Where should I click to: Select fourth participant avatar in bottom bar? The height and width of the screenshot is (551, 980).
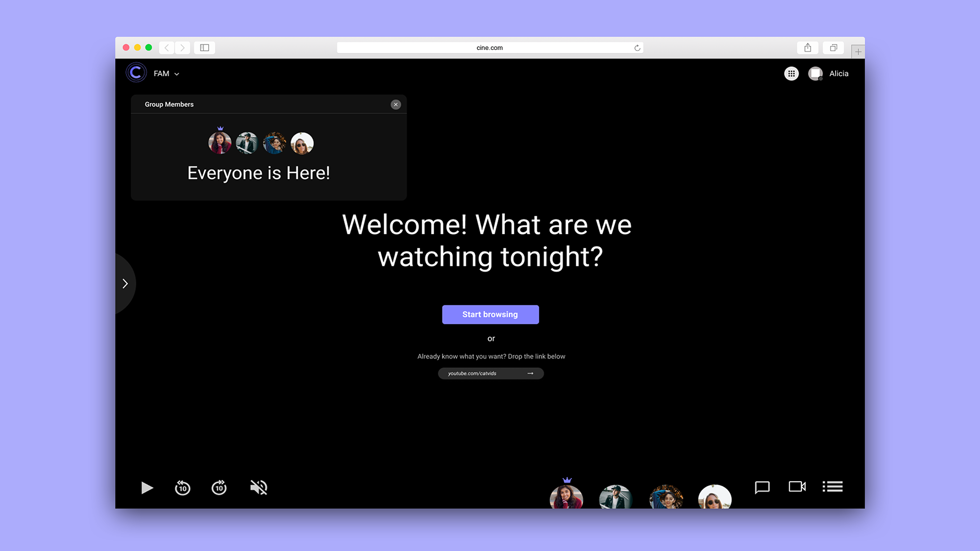[x=715, y=496]
